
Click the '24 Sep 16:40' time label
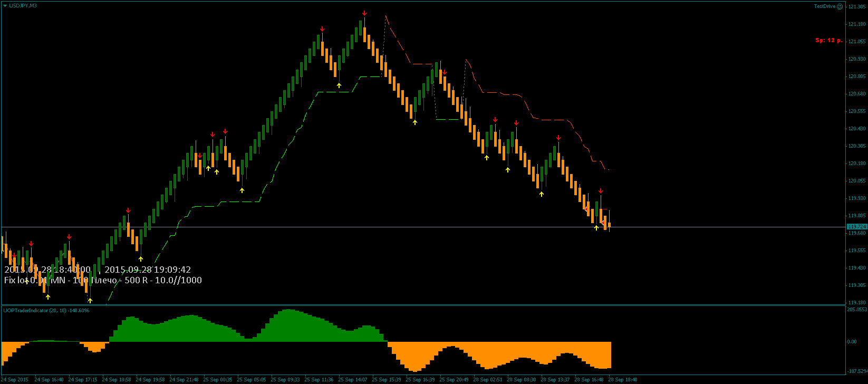(49, 380)
